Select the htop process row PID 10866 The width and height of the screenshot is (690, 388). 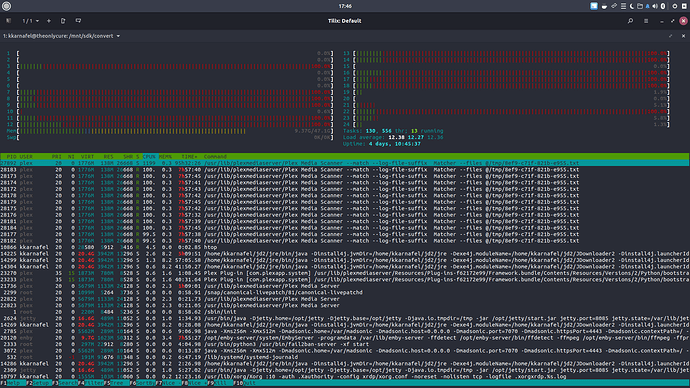[345, 247]
